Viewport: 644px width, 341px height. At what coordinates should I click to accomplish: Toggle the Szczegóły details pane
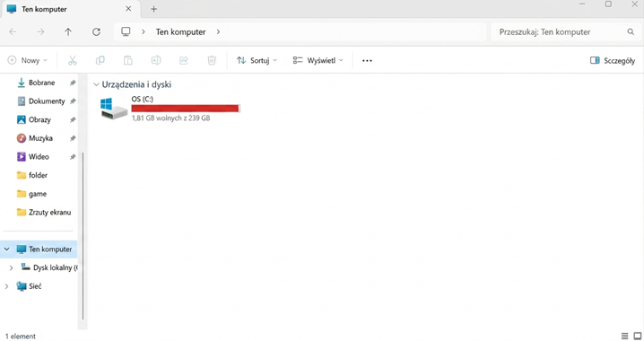613,60
